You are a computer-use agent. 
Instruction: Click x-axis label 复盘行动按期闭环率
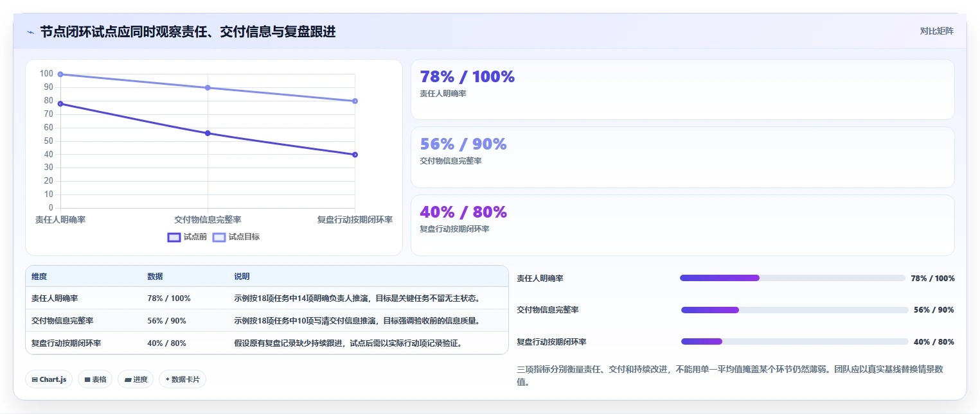coord(355,220)
